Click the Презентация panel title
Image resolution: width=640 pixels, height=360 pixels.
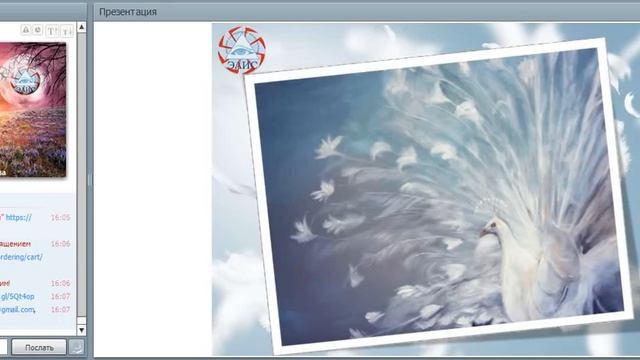(128, 12)
